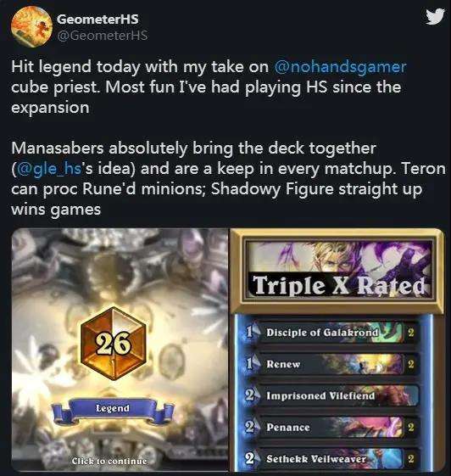Select the Imprisoned Vilefiend card row
This screenshot has height=476, width=451.
pos(332,395)
